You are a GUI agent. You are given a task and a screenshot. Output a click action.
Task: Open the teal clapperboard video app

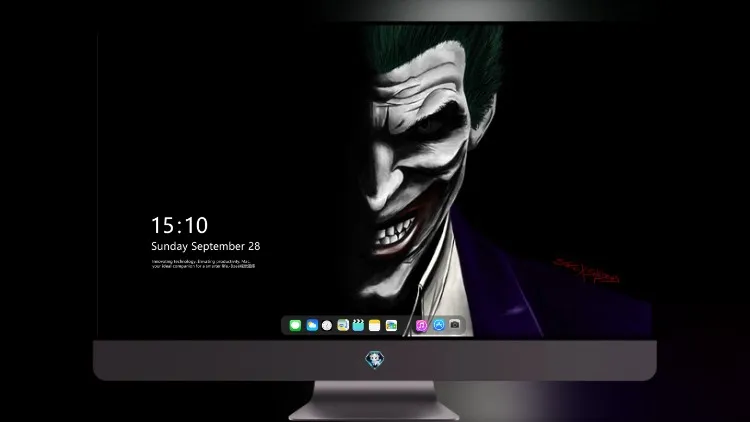point(358,326)
